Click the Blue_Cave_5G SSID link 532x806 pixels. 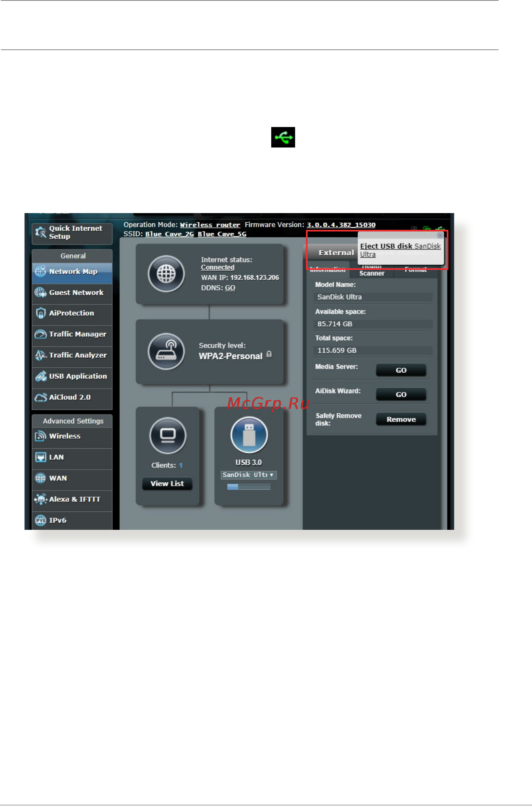tap(222, 234)
